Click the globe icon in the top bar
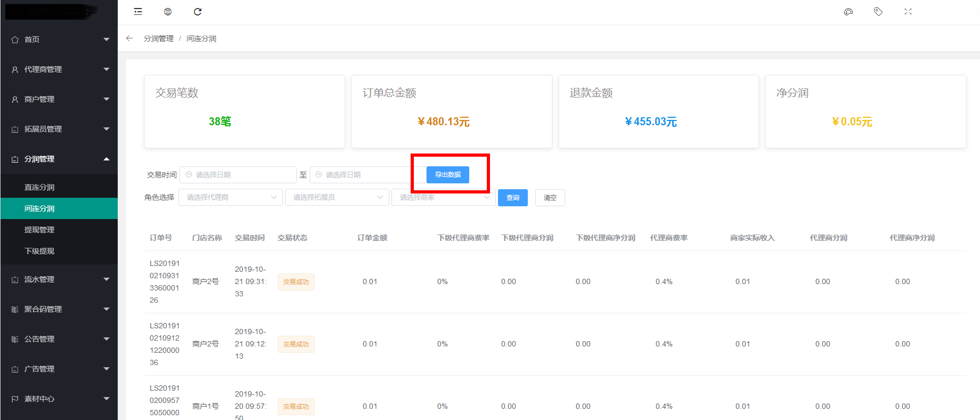The image size is (980, 420). 168,12
